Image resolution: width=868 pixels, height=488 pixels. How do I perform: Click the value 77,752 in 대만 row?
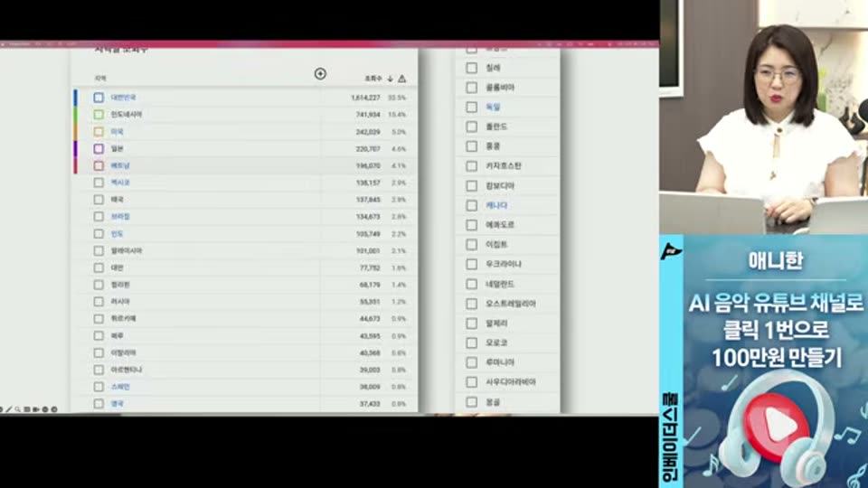(370, 267)
